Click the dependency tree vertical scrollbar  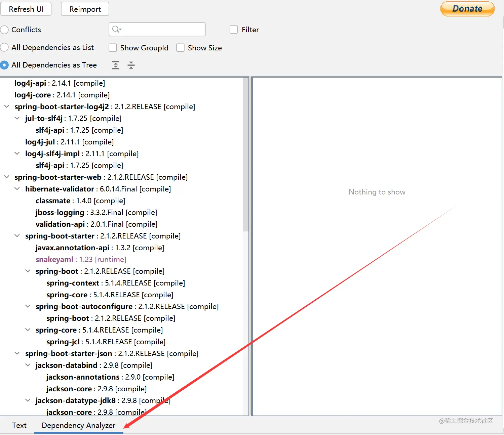[245, 155]
